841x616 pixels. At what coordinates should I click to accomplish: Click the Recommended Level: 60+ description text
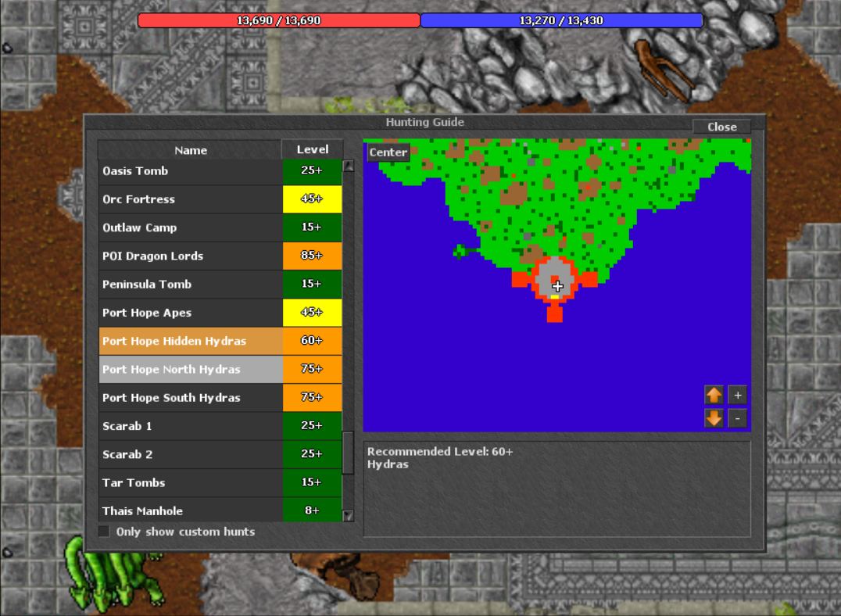point(440,451)
